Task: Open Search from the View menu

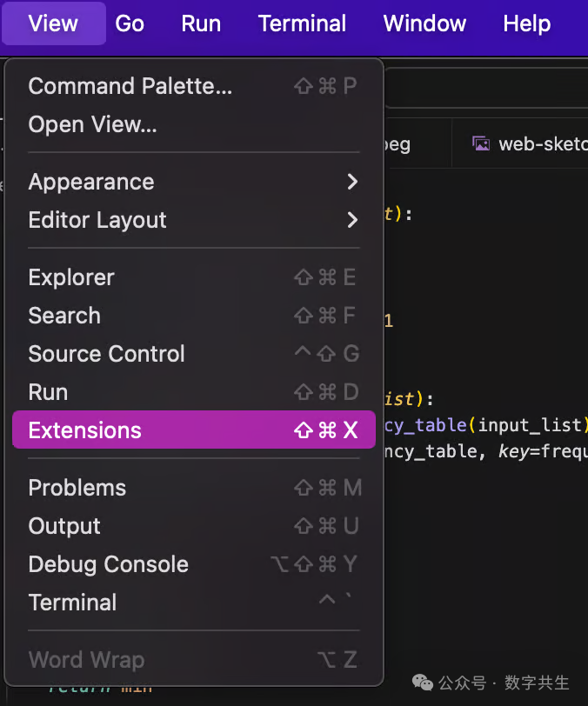Action: point(64,316)
